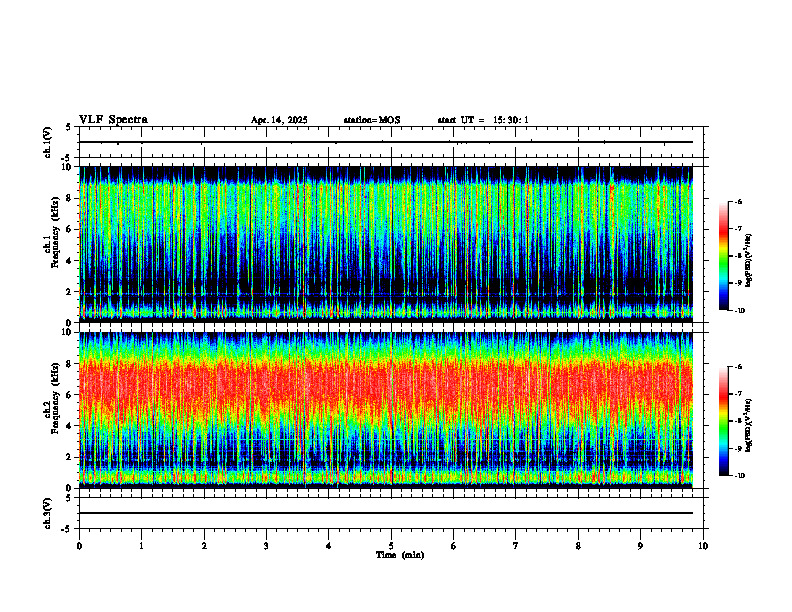
Task: Click the "0" tick on the time axis
Action: click(x=79, y=546)
